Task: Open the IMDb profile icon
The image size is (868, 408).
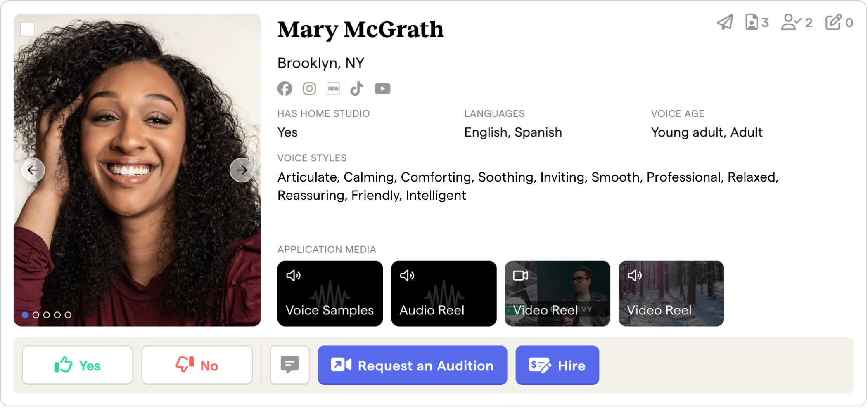Action: coord(333,89)
